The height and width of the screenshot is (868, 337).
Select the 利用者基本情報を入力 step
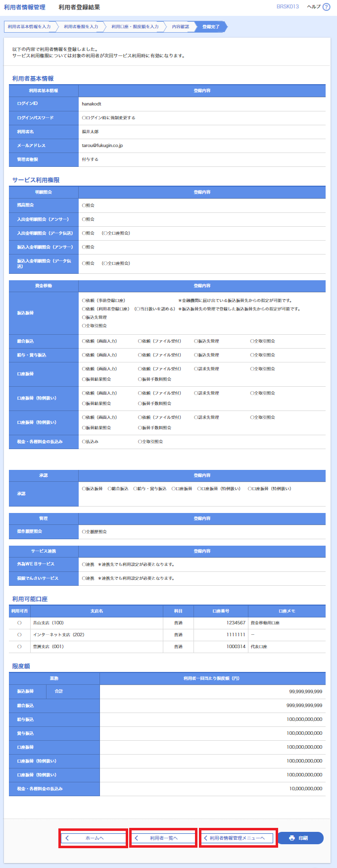click(29, 27)
